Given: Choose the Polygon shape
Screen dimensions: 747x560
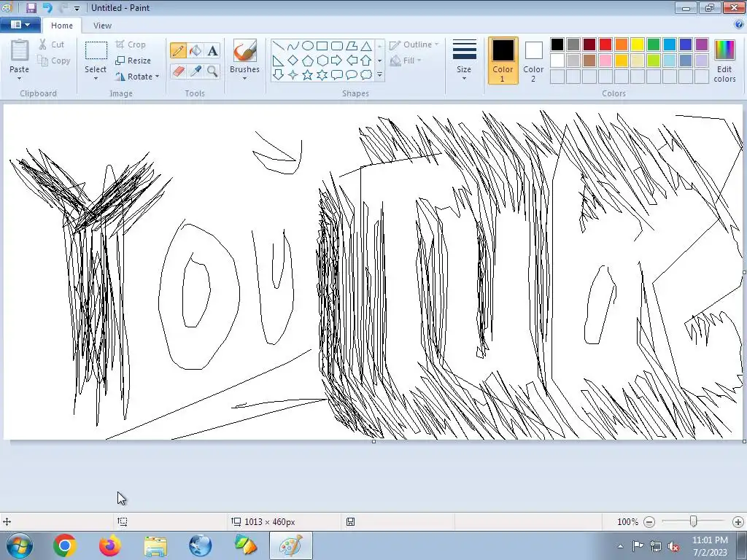Looking at the screenshot, I should 352,46.
